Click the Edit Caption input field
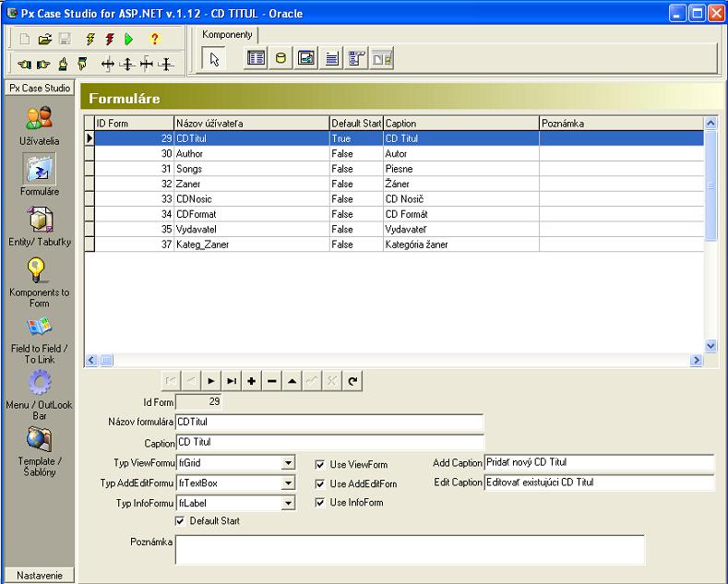This screenshot has height=584, width=728. [x=599, y=483]
